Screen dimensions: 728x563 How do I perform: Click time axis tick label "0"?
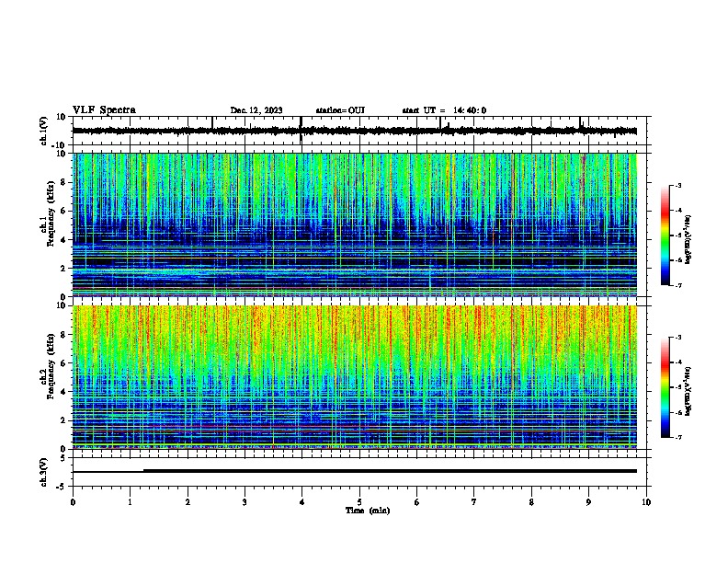73,502
